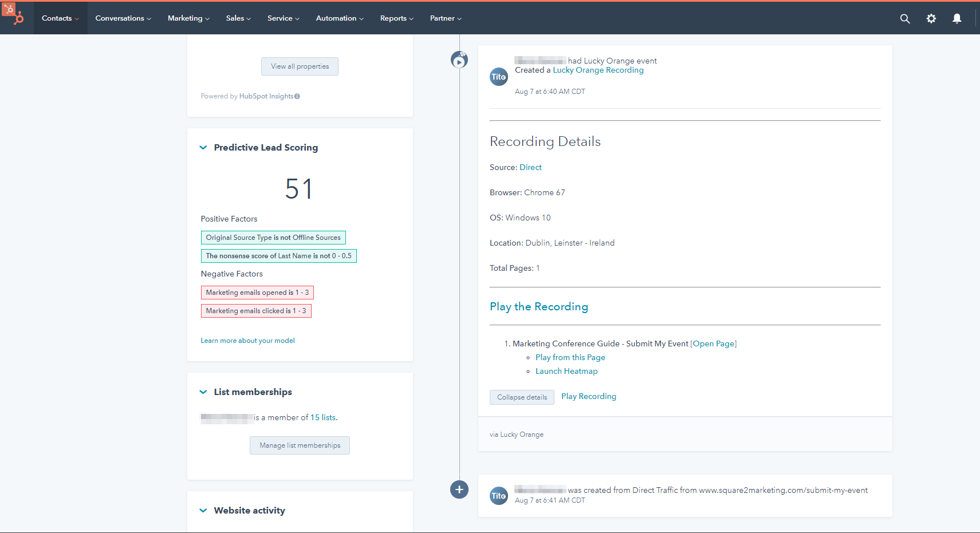The width and height of the screenshot is (980, 533).
Task: Click Marketing emails clicked negative factor tag
Action: pyautogui.click(x=256, y=311)
